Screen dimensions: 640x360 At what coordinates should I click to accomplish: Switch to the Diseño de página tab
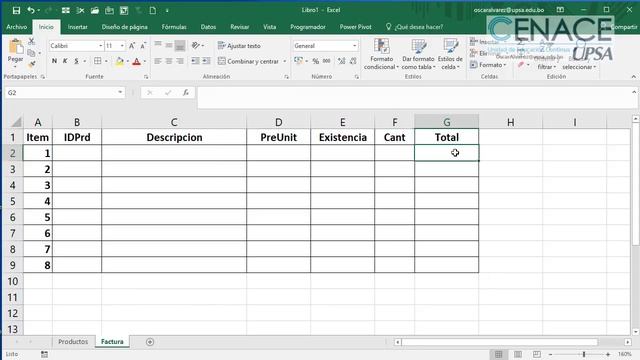click(124, 27)
